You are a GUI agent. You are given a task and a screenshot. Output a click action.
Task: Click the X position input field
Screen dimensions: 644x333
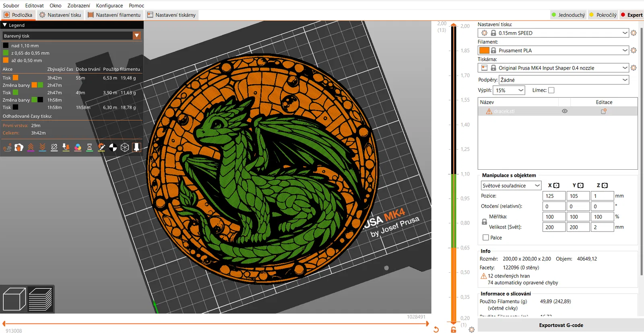pyautogui.click(x=554, y=196)
